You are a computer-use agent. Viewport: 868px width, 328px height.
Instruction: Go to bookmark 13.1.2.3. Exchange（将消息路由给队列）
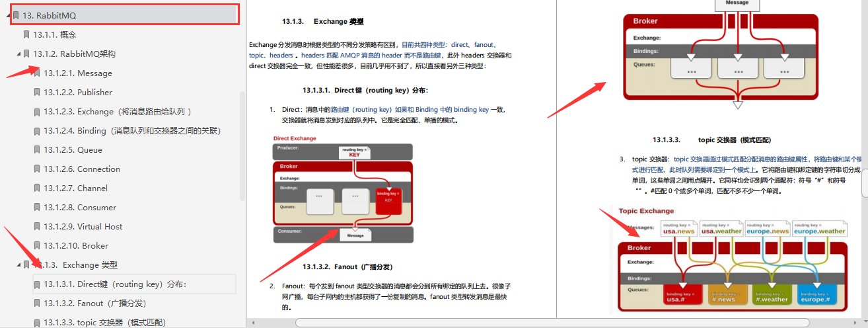click(x=118, y=111)
